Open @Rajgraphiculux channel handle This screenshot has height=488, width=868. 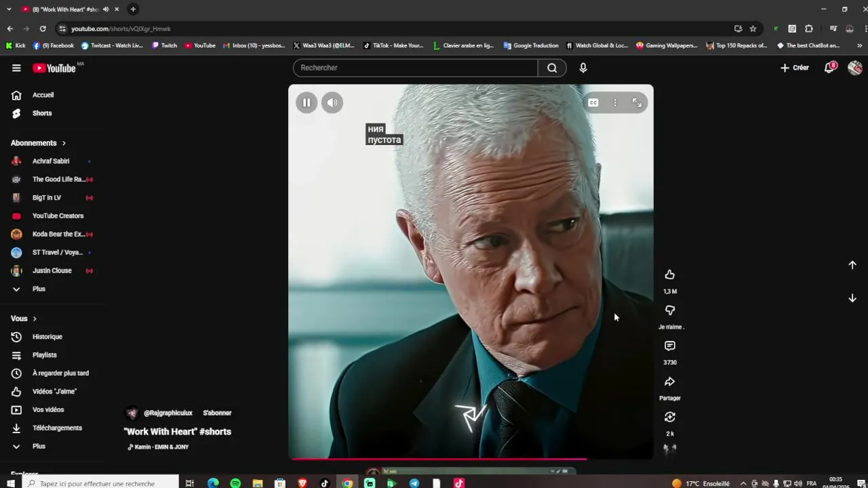click(x=168, y=413)
